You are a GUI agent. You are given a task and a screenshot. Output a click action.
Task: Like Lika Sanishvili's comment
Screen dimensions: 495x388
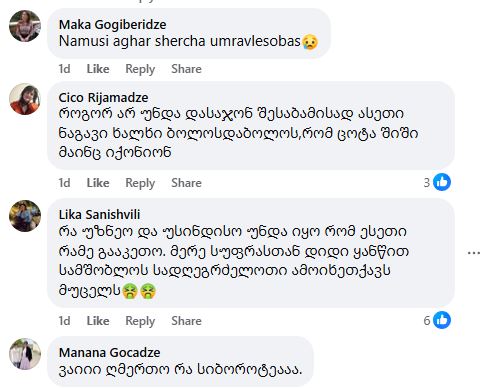point(98,321)
